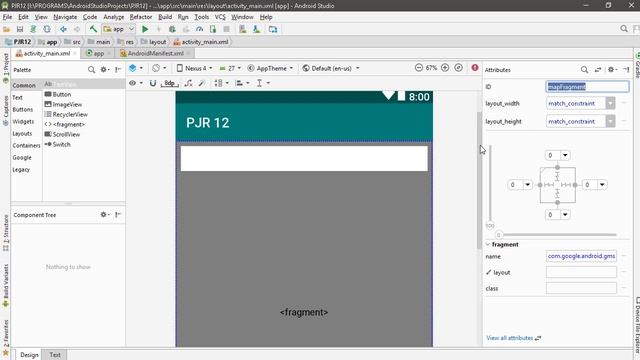This screenshot has height=360, width=640.
Task: Open bottom constraint margin dropdown
Action: 565,215
